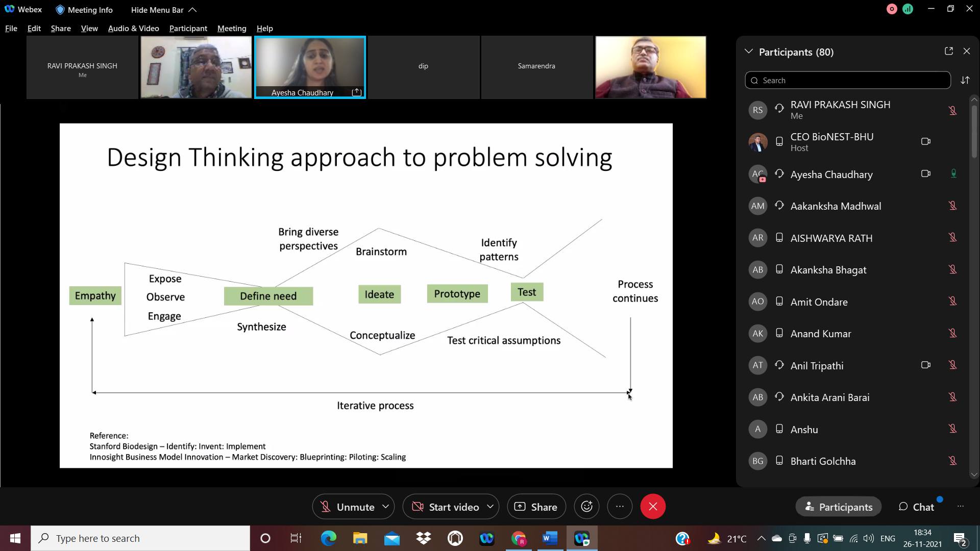The height and width of the screenshot is (551, 980).
Task: Open the more options ellipsis button
Action: tap(620, 507)
